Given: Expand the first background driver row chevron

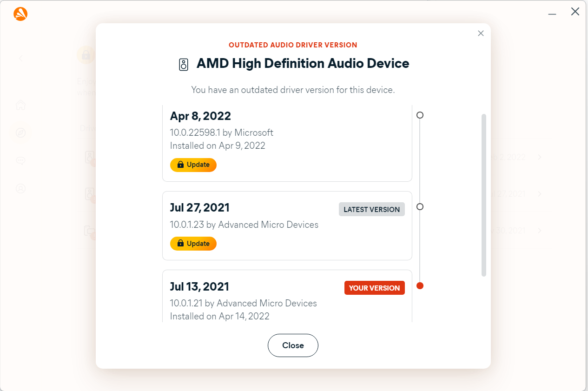Looking at the screenshot, I should tap(540, 157).
